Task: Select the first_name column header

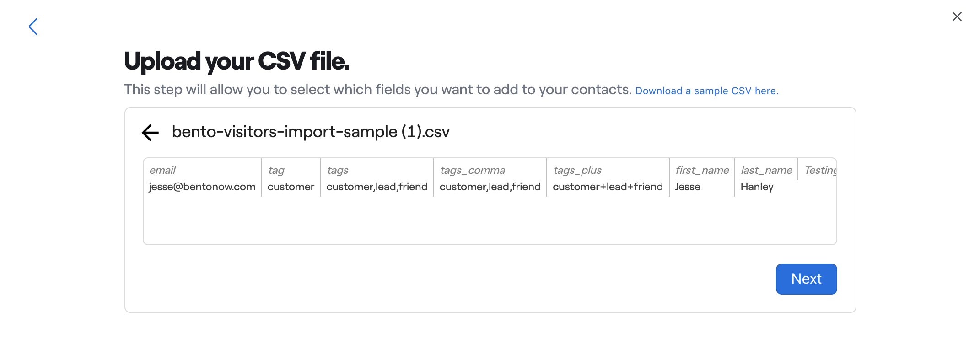Action: point(702,170)
